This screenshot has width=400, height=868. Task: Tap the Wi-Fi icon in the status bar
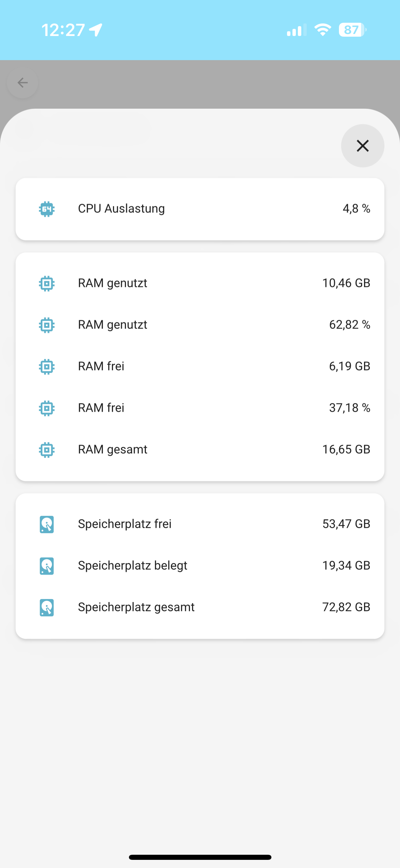(323, 30)
